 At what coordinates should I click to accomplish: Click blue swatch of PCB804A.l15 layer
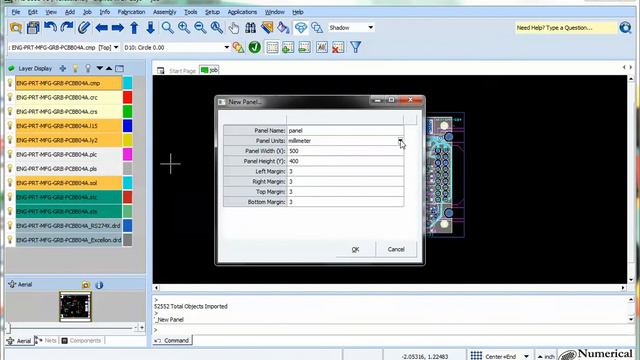[x=127, y=126]
